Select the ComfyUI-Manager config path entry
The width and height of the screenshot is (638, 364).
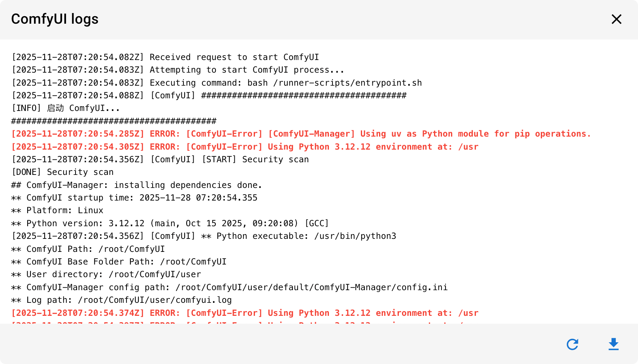(229, 287)
